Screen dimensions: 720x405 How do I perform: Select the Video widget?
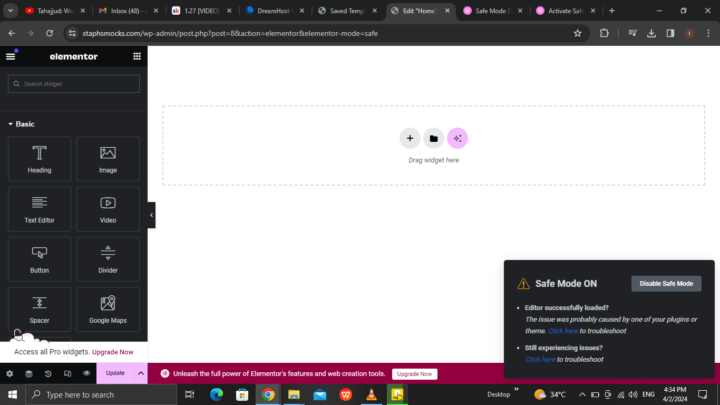tap(108, 209)
